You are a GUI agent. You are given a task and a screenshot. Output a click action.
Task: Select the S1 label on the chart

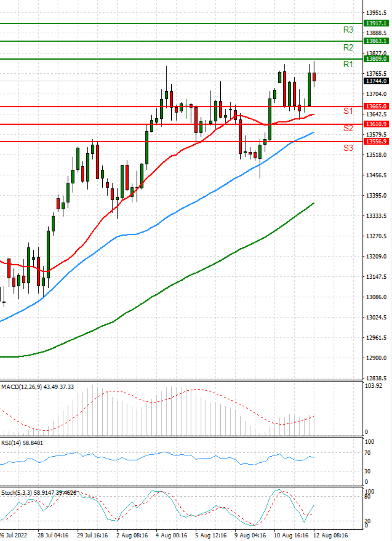point(348,111)
